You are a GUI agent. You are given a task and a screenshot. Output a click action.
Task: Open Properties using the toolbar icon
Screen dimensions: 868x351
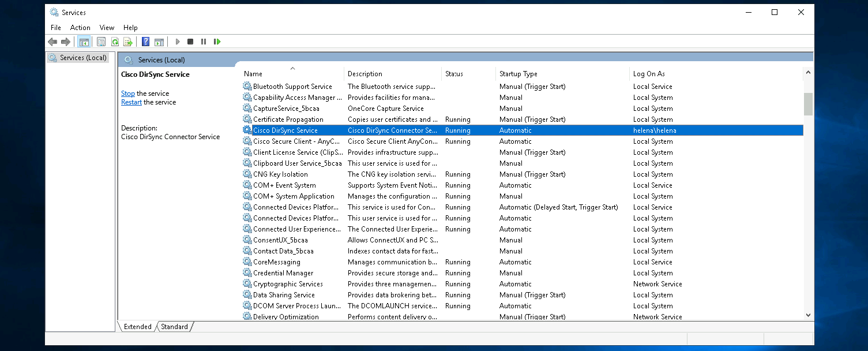pos(102,42)
